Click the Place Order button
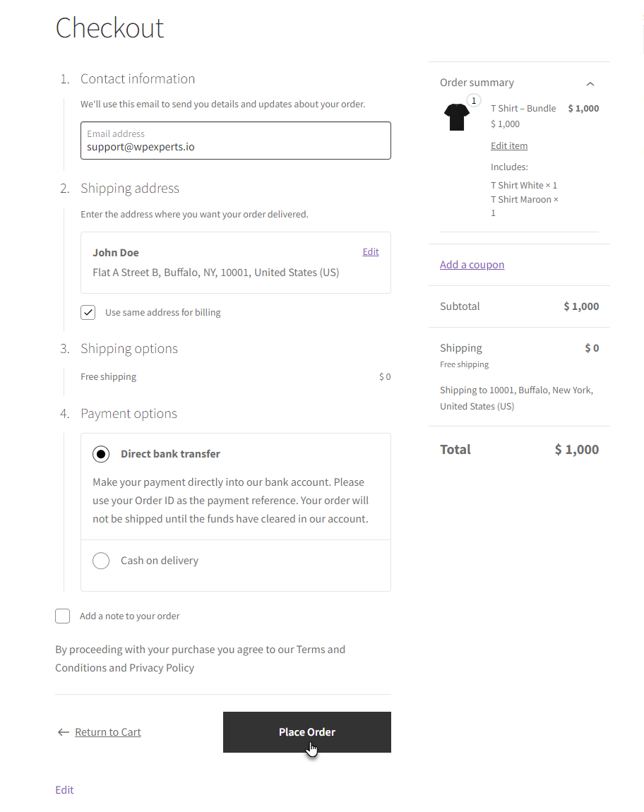Screen dimensions: 644x812 [x=306, y=732]
